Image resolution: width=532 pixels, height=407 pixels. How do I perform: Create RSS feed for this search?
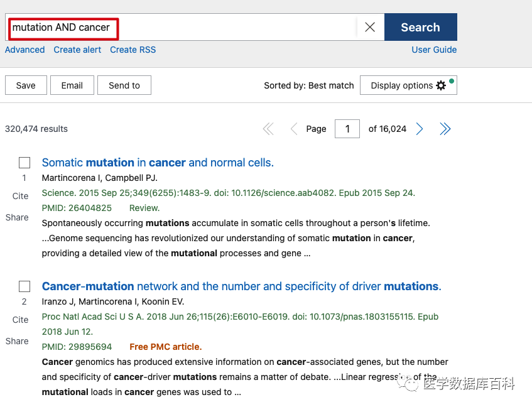[133, 50]
